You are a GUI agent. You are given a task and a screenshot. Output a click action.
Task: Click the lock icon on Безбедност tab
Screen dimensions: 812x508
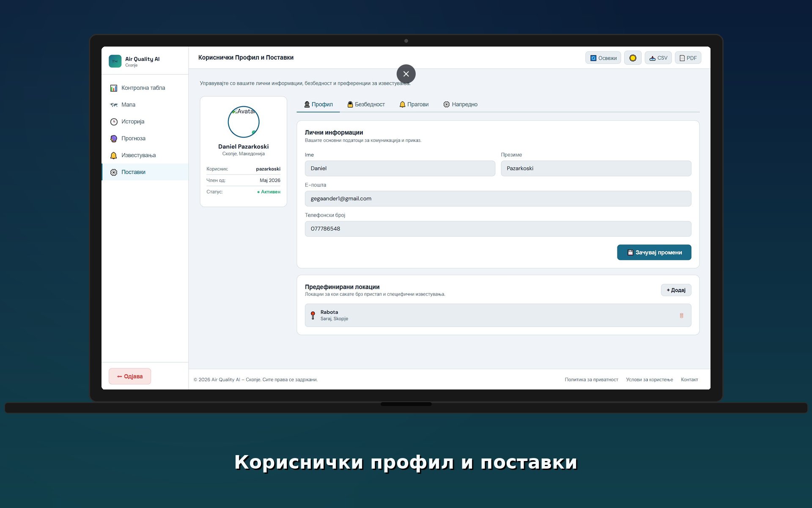350,104
